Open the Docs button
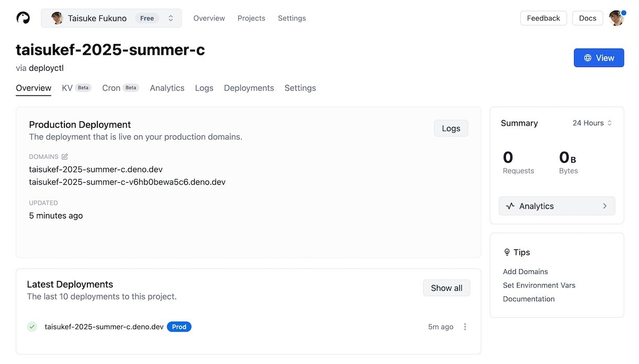This screenshot has width=639, height=364. 588,18
